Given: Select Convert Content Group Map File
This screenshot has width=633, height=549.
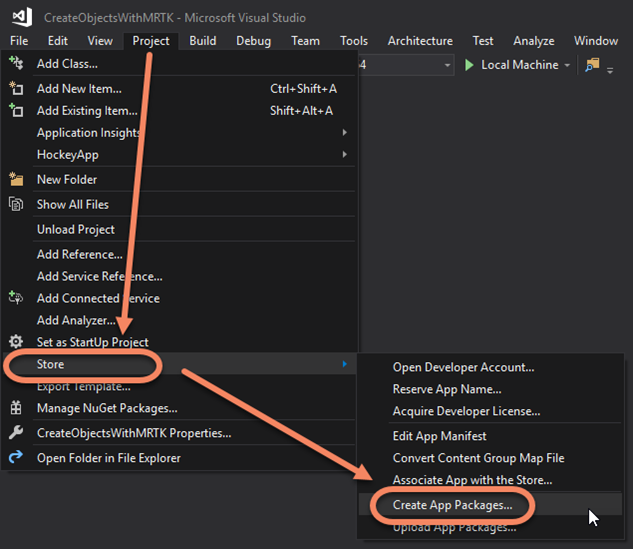Looking at the screenshot, I should (x=490, y=458).
